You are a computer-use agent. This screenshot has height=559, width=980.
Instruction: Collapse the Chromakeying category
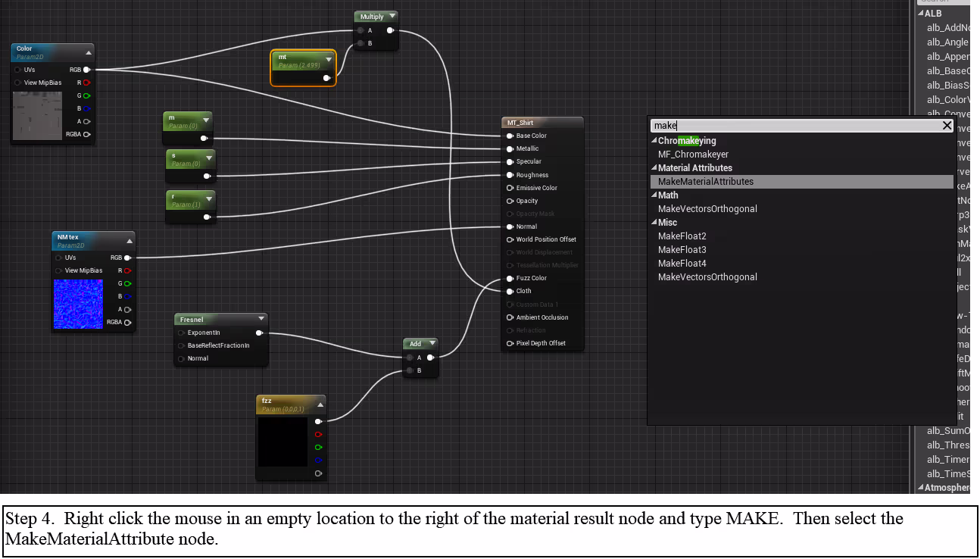pos(654,141)
